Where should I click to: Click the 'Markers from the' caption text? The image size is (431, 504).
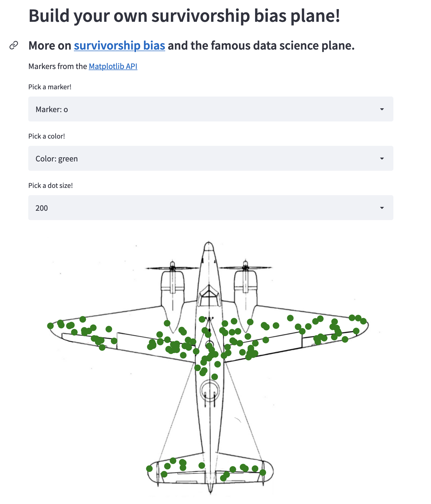[x=58, y=66]
